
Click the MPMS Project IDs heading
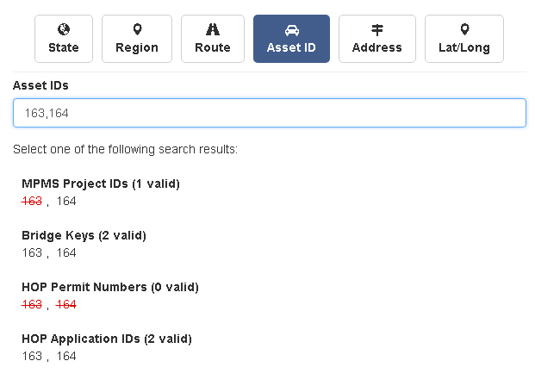pyautogui.click(x=100, y=184)
